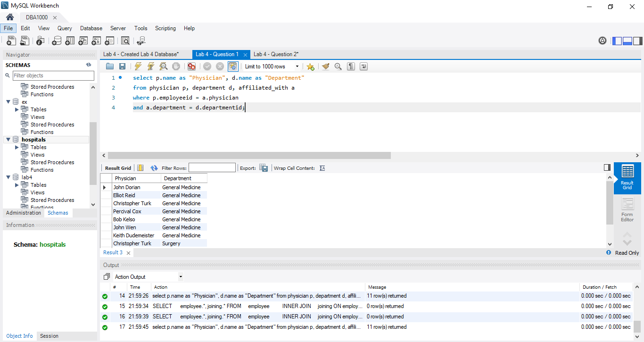This screenshot has height=342, width=644.
Task: Execute the SQL script with the lightning bolt
Action: coord(138,67)
